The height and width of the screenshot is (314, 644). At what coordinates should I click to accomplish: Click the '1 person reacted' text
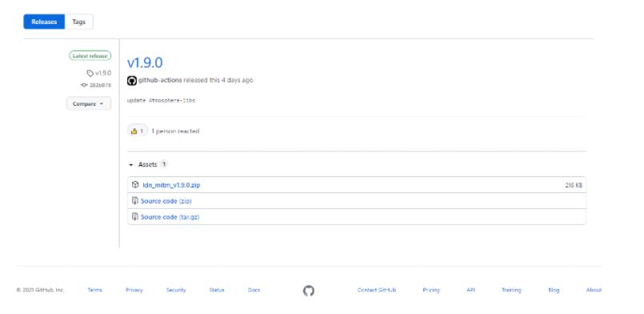175,131
